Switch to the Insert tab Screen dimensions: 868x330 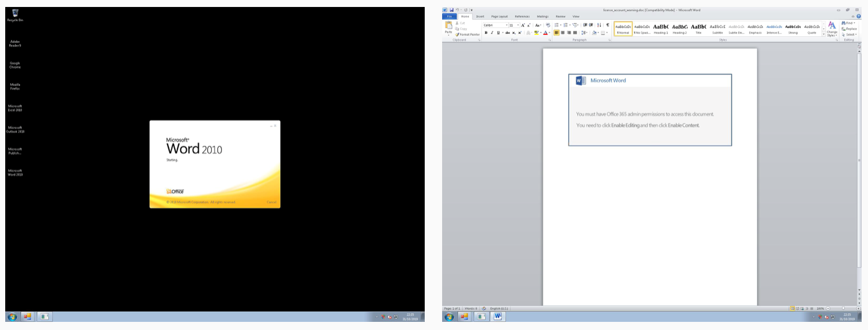[x=480, y=16]
